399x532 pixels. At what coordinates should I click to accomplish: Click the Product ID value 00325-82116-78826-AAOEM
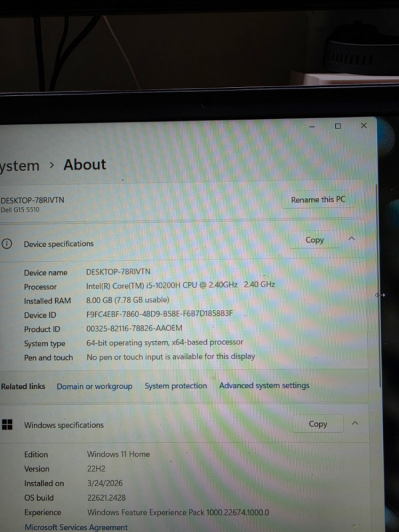[x=134, y=329]
